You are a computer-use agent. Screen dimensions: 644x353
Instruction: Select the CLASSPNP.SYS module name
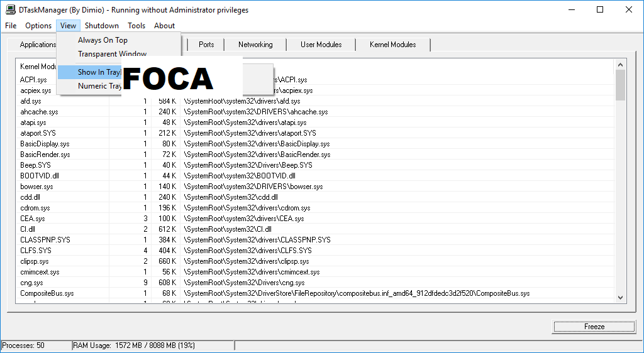coord(45,239)
